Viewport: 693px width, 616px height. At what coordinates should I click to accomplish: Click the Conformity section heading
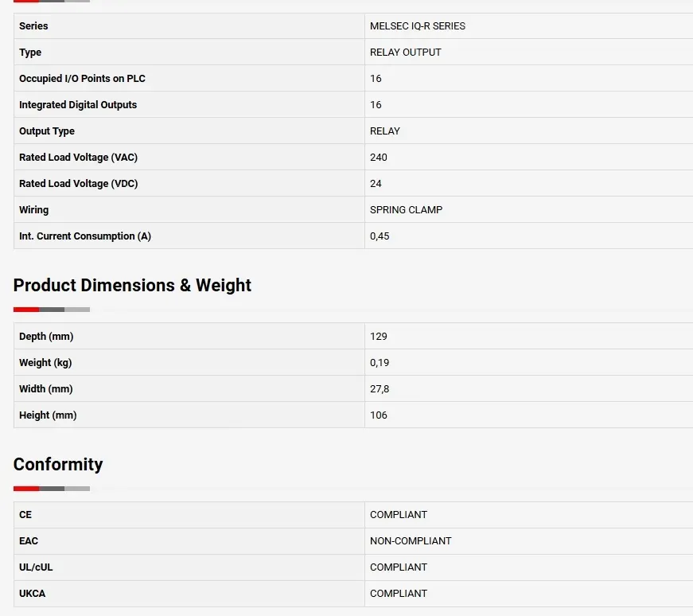tap(58, 465)
